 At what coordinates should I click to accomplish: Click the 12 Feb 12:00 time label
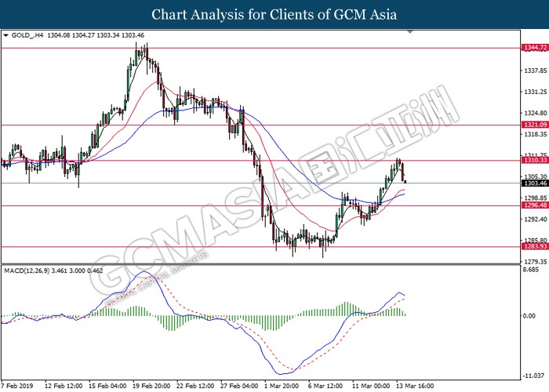pos(64,386)
